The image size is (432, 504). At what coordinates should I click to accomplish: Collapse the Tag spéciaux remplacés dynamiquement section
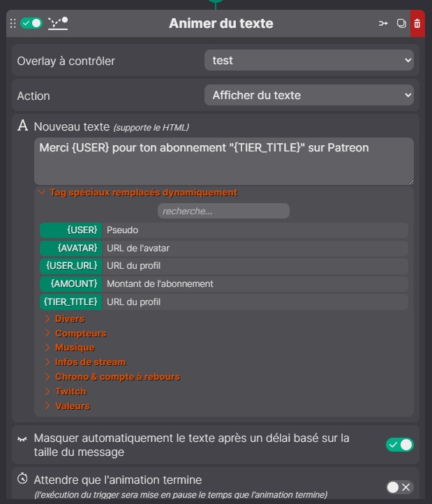pos(143,193)
